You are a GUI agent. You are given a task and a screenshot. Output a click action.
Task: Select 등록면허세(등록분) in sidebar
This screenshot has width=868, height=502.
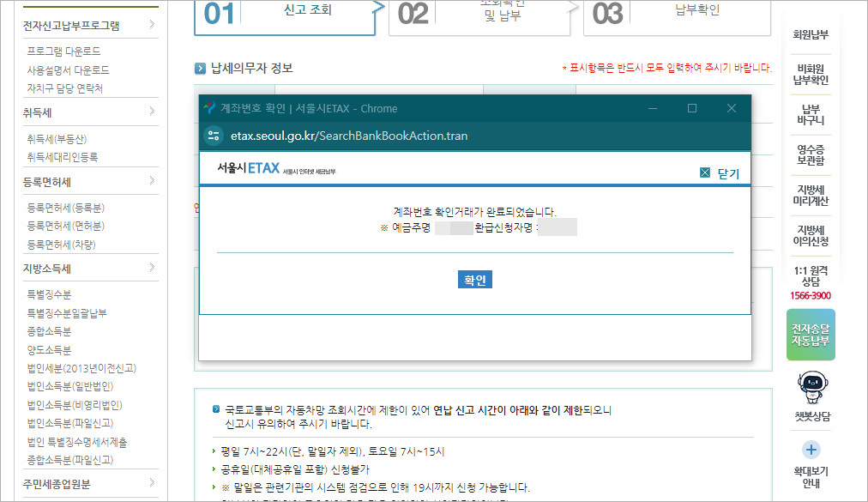66,209
